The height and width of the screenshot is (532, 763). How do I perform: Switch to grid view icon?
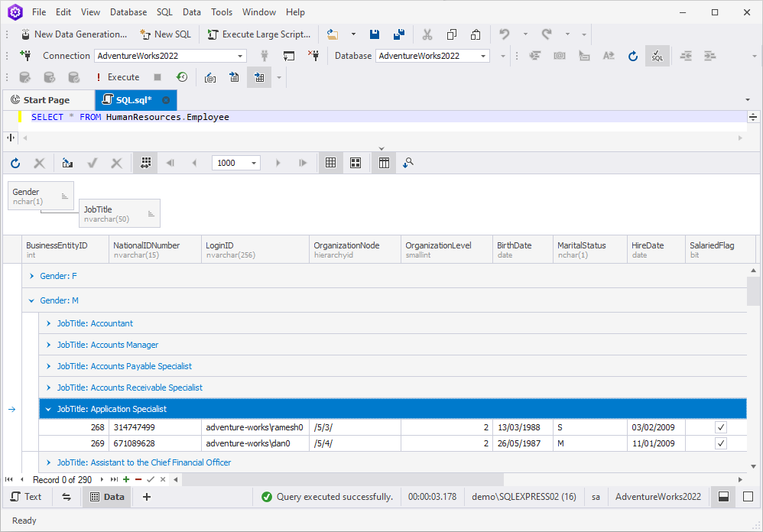330,163
